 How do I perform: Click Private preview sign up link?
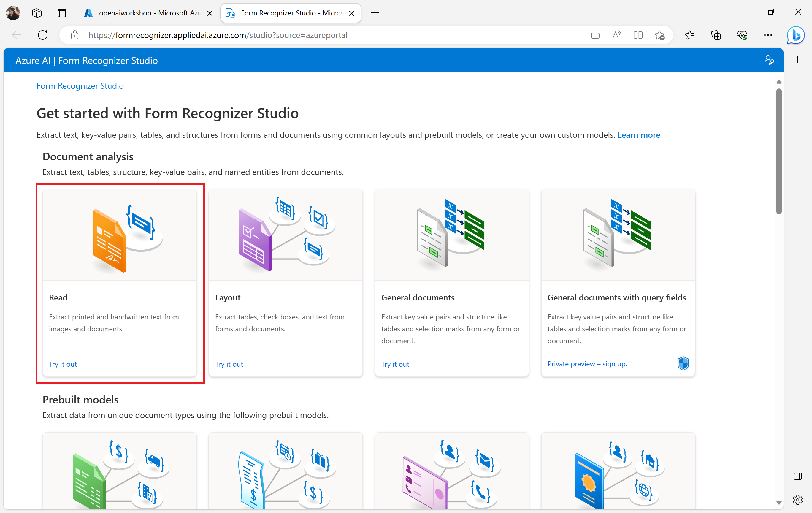(587, 364)
